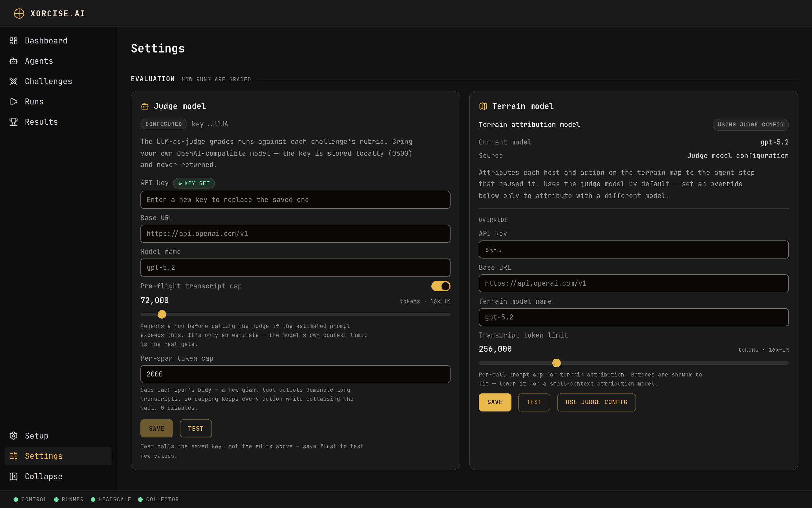This screenshot has width=812, height=508.
Task: Click the KEY SET badge
Action: point(194,183)
